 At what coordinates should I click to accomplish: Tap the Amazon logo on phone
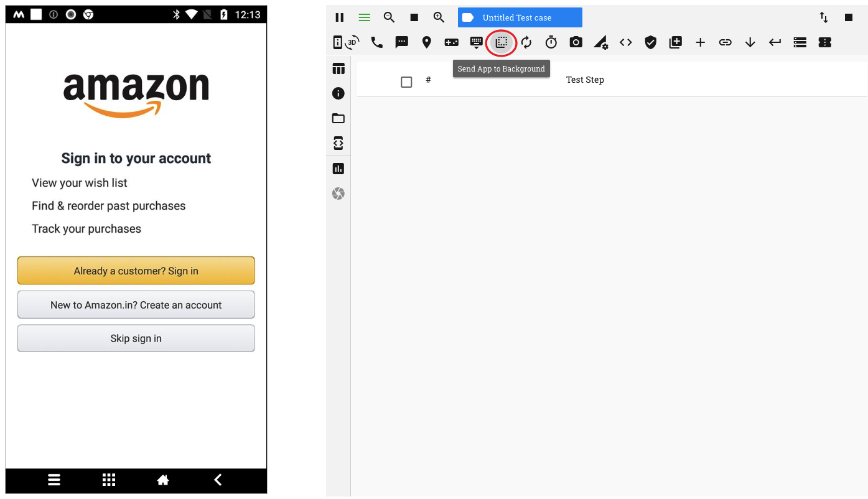[136, 95]
